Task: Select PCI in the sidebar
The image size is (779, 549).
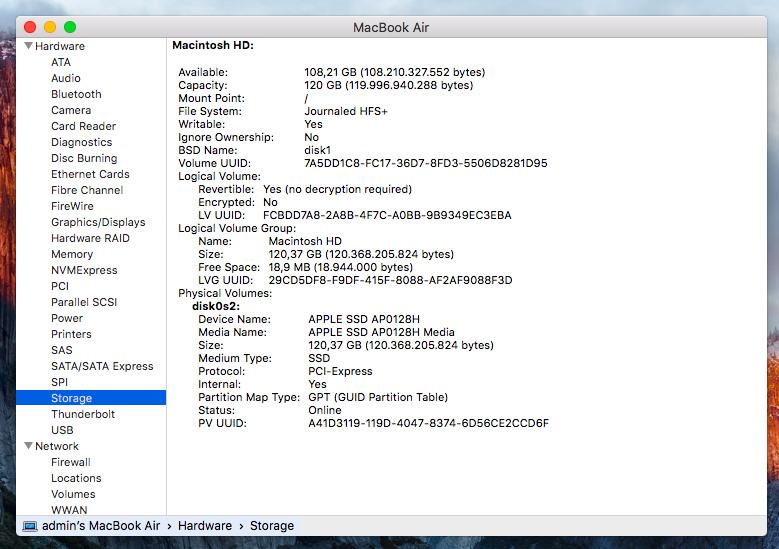Action: coord(60,286)
